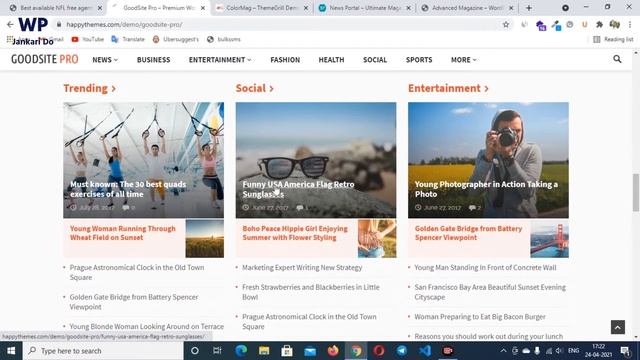Bookmark this page with the star icon
Image resolution: width=640 pixels, height=360 pixels.
(506, 24)
